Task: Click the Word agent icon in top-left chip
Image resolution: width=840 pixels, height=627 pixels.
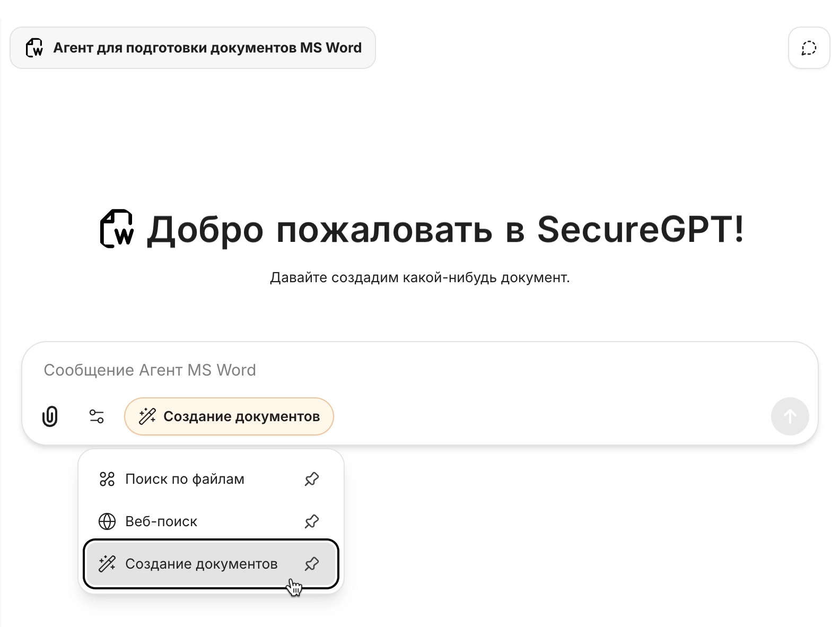Action: [34, 48]
